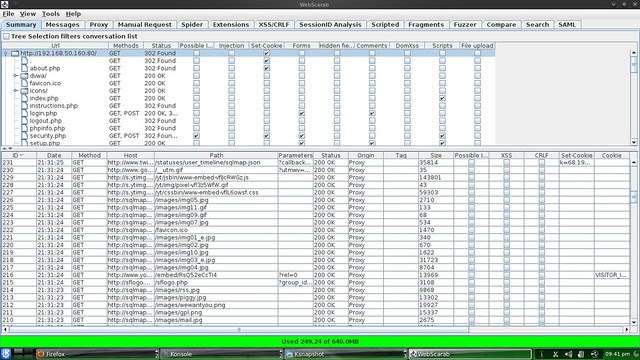
Task: Toggle Possible Injection checkbox for security.php row
Action: (x=196, y=136)
